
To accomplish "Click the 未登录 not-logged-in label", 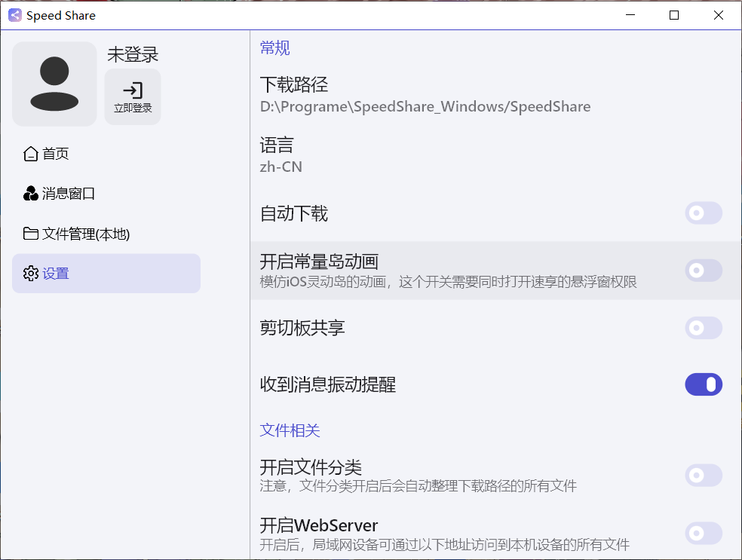I will pyautogui.click(x=131, y=54).
